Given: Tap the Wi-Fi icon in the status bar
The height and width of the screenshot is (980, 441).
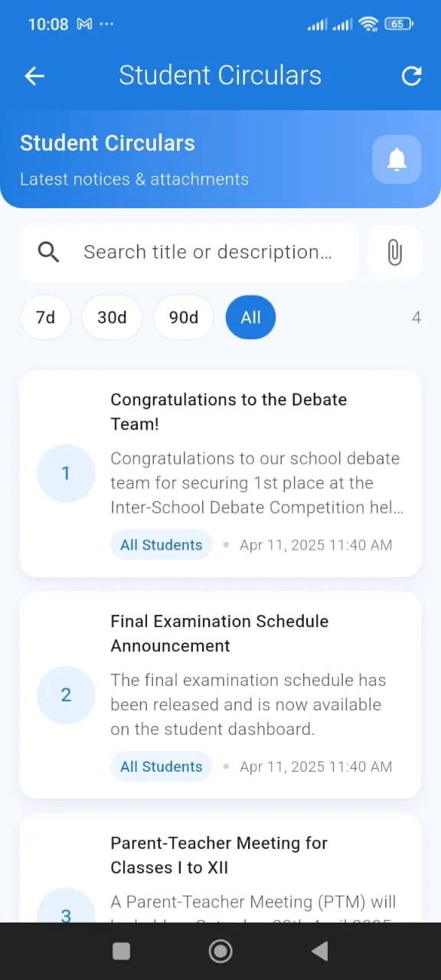Looking at the screenshot, I should click(367, 24).
